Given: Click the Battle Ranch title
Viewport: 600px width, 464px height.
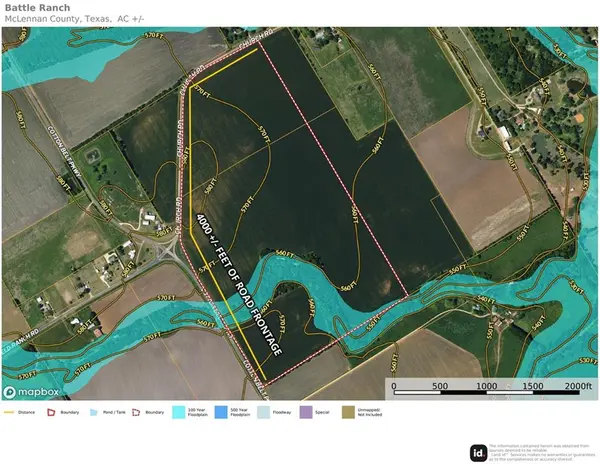Looking at the screenshot, I should pyautogui.click(x=33, y=6).
